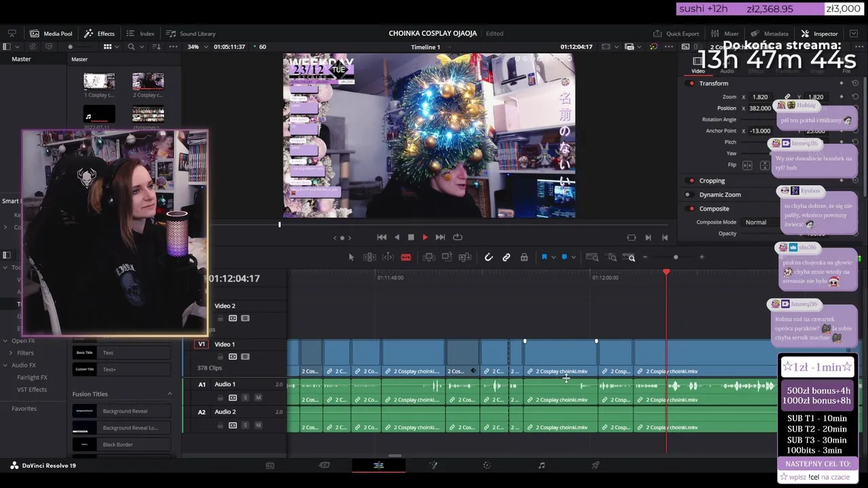Screen dimensions: 868x488
Task: Play timeline in reverse
Action: (x=397, y=237)
